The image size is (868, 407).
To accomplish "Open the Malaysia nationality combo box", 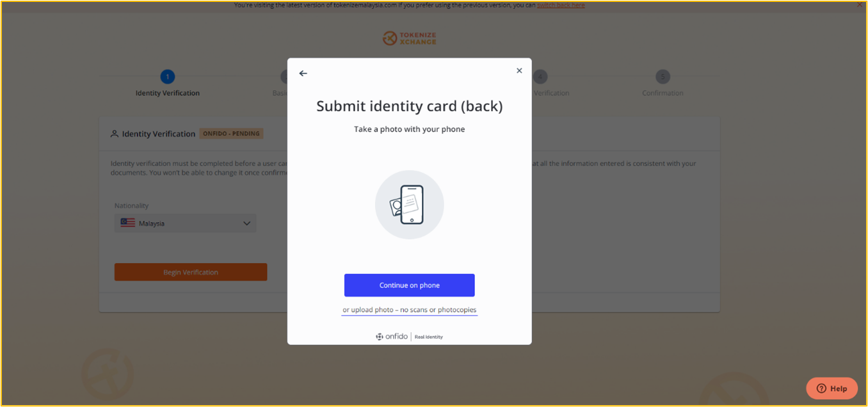I will (186, 223).
